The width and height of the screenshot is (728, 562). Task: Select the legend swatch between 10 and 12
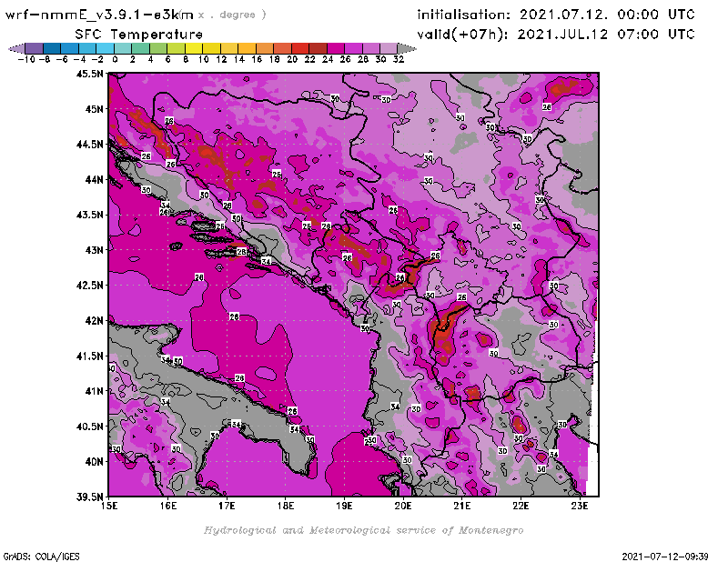(211, 48)
